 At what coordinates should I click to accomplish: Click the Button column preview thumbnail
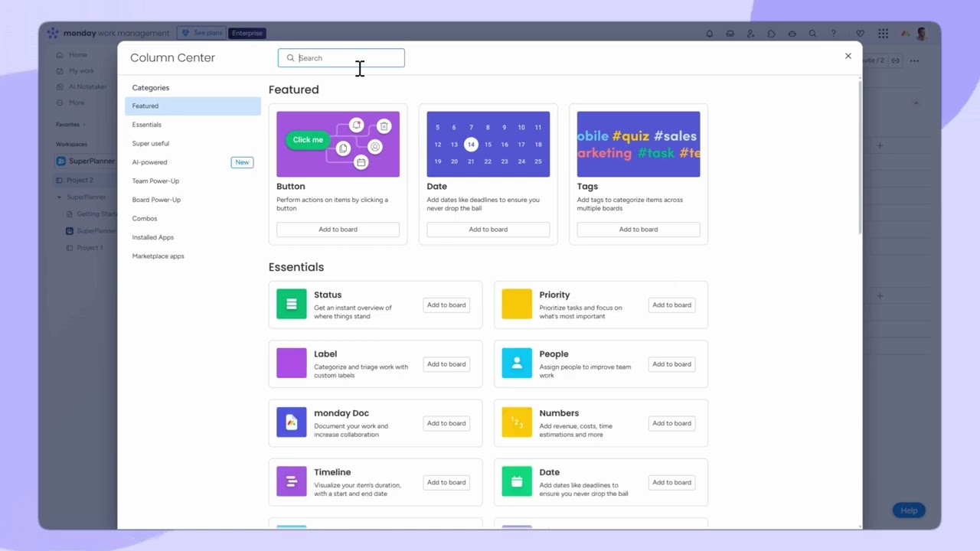(x=338, y=144)
